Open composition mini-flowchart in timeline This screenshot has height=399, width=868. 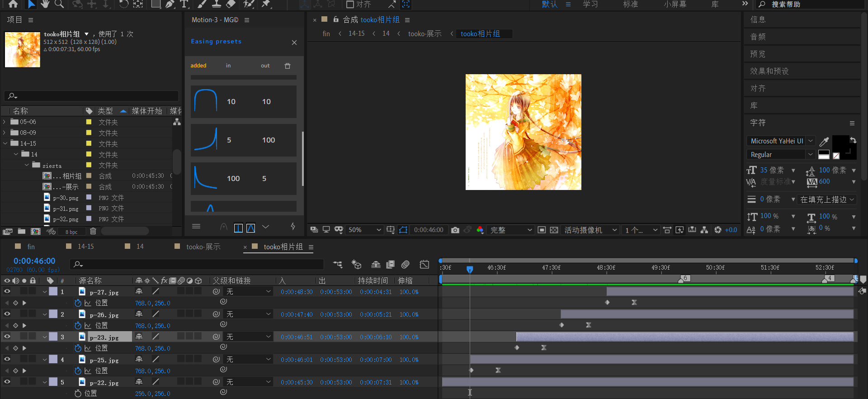pyautogui.click(x=338, y=264)
